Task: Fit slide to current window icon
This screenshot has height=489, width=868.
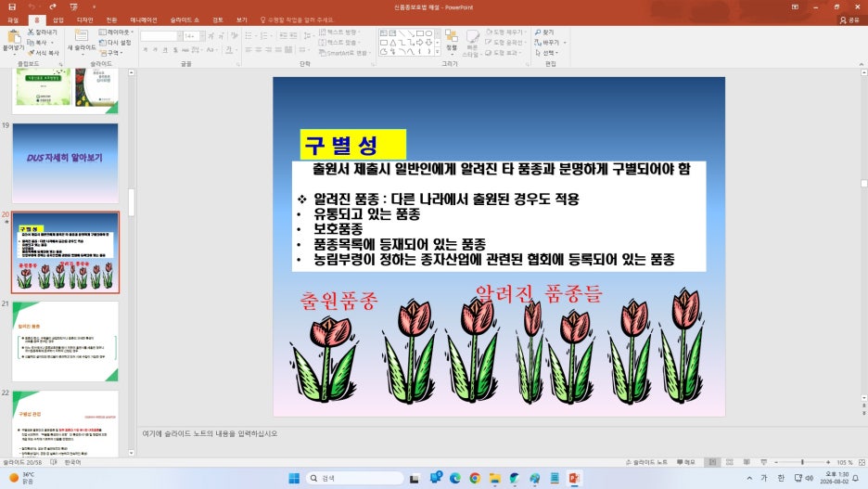Action: 862,462
